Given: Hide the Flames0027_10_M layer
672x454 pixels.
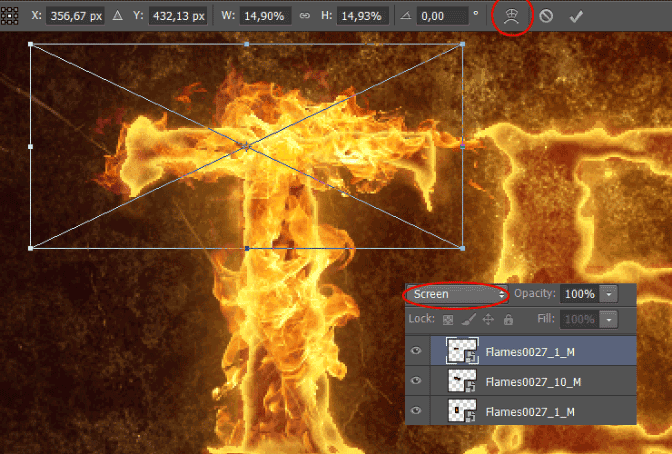Looking at the screenshot, I should click(416, 381).
